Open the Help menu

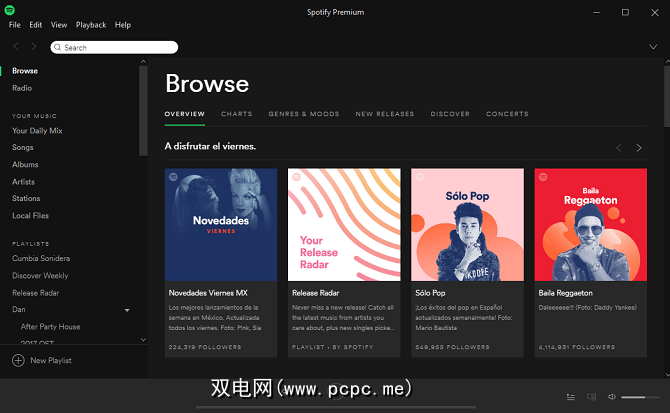pos(123,25)
